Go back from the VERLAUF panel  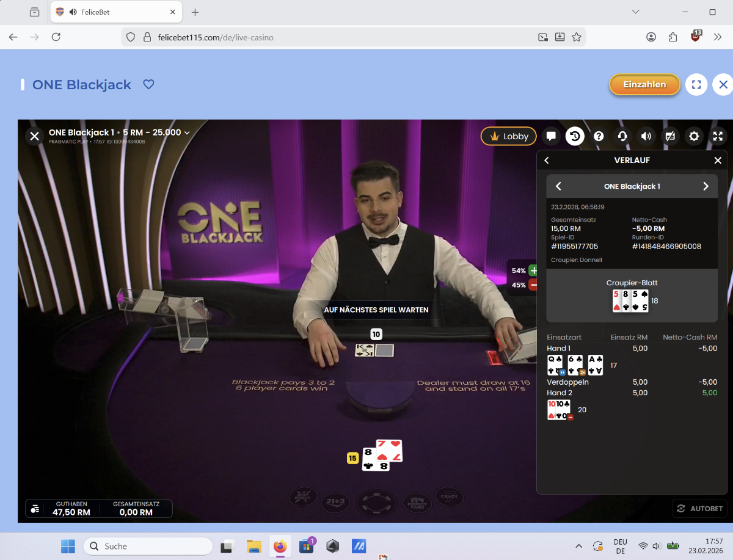tap(547, 160)
